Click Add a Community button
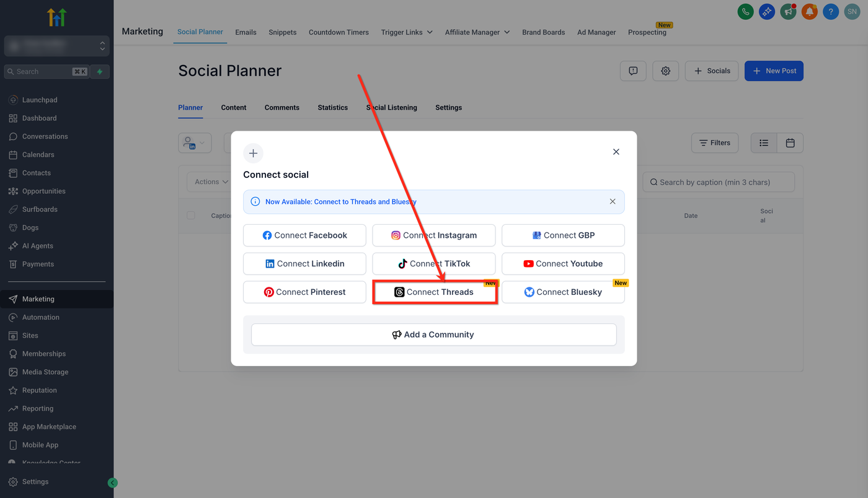The height and width of the screenshot is (498, 868). click(x=434, y=334)
